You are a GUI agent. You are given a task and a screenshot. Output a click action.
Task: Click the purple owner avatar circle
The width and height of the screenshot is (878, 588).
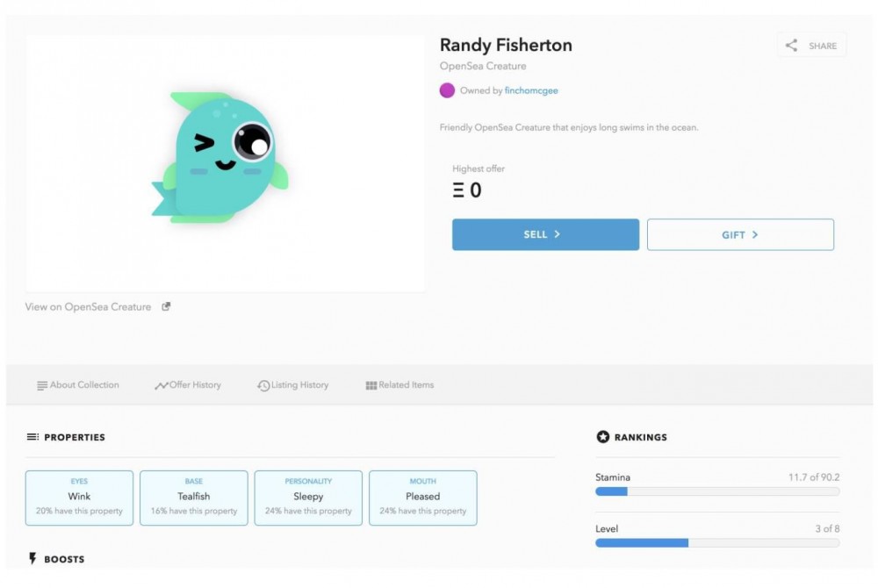point(447,90)
